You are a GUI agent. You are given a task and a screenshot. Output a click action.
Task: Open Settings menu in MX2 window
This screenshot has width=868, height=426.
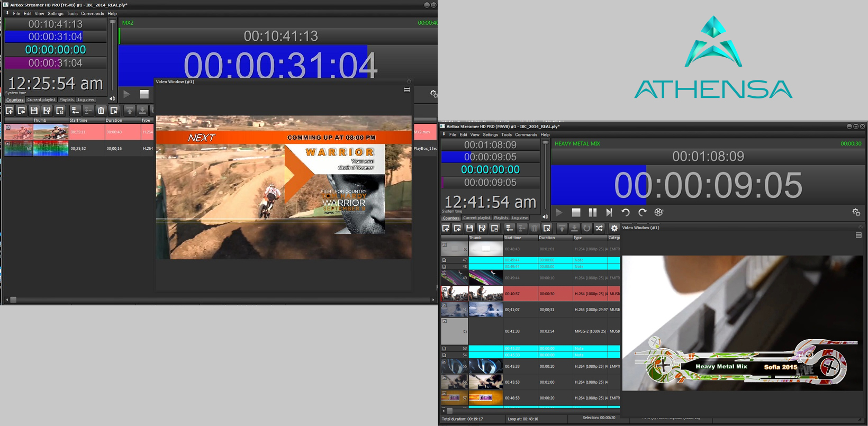click(x=56, y=14)
